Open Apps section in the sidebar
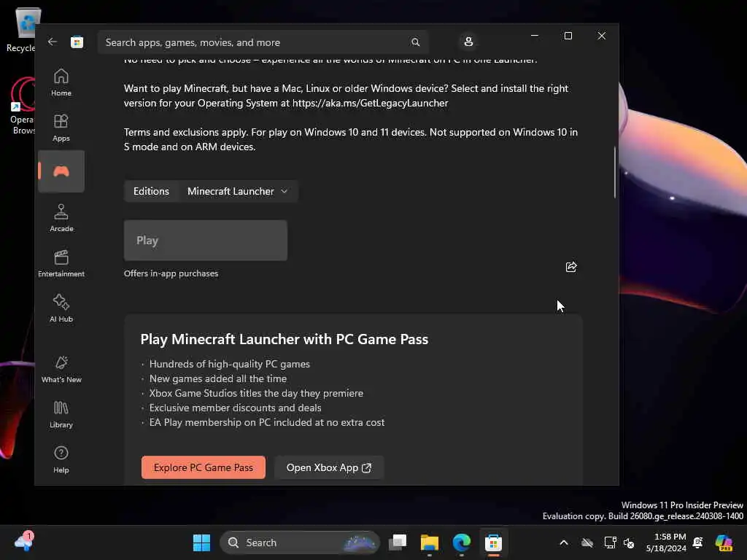This screenshot has width=747, height=560. (x=61, y=128)
